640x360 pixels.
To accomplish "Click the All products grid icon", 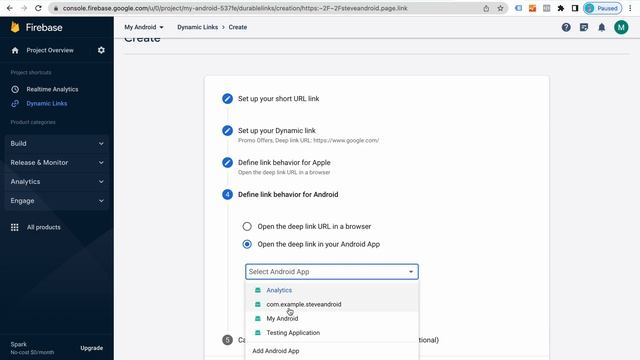I will [x=15, y=227].
